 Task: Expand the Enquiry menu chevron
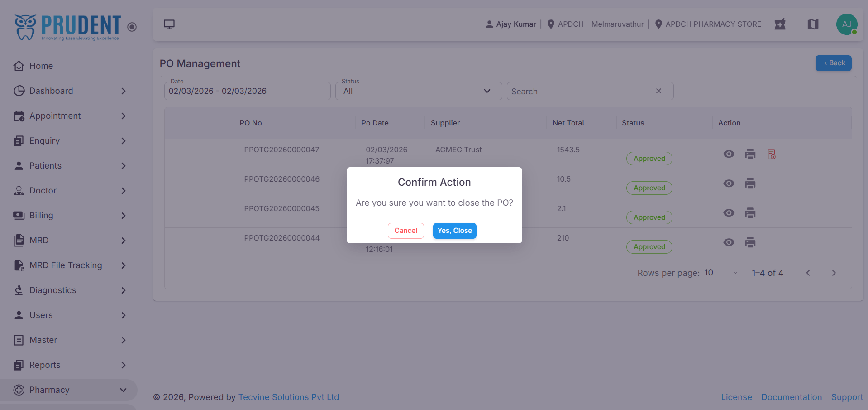tap(124, 141)
